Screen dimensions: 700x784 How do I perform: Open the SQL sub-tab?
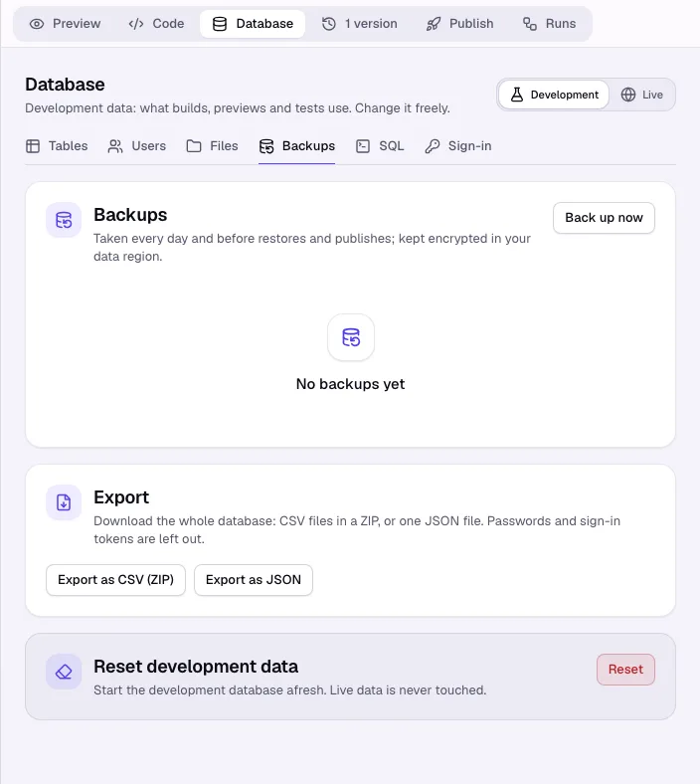click(380, 146)
